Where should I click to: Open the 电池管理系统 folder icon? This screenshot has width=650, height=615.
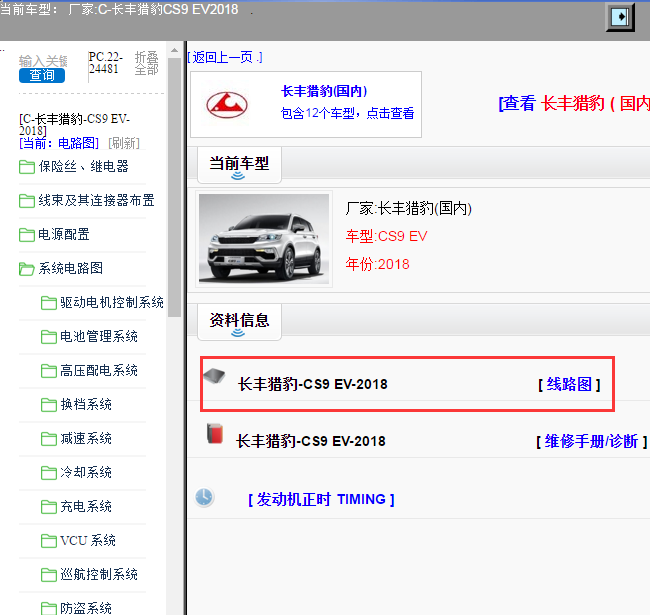click(49, 337)
